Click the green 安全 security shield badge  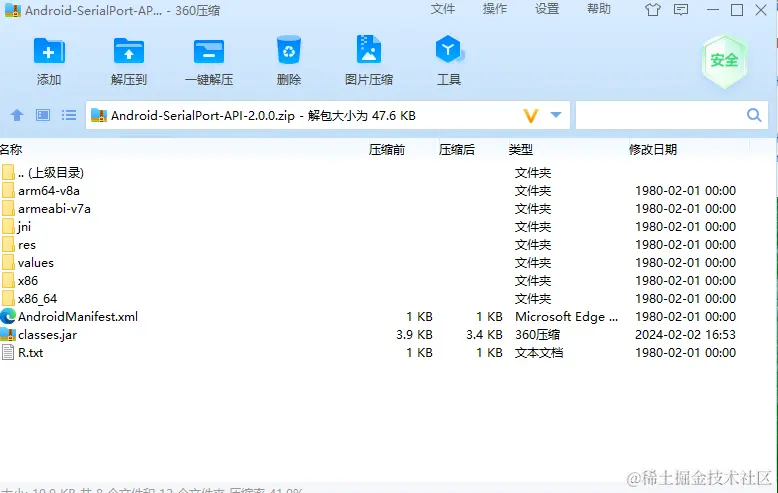coord(724,61)
